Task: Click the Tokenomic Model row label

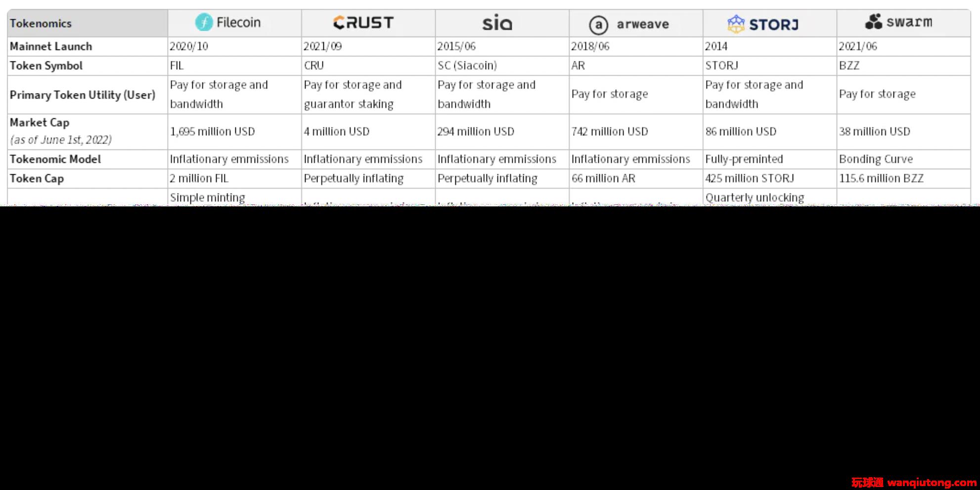Action: pyautogui.click(x=55, y=159)
